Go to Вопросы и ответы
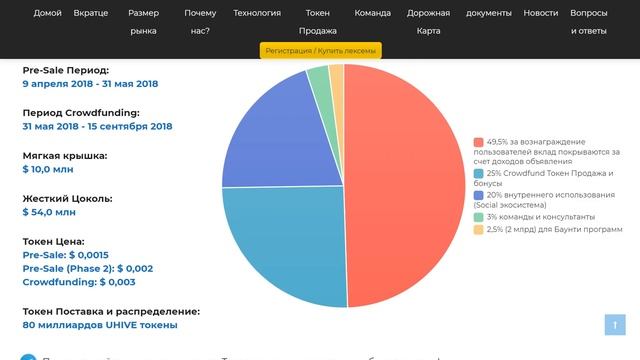The image size is (640, 360). point(589,22)
